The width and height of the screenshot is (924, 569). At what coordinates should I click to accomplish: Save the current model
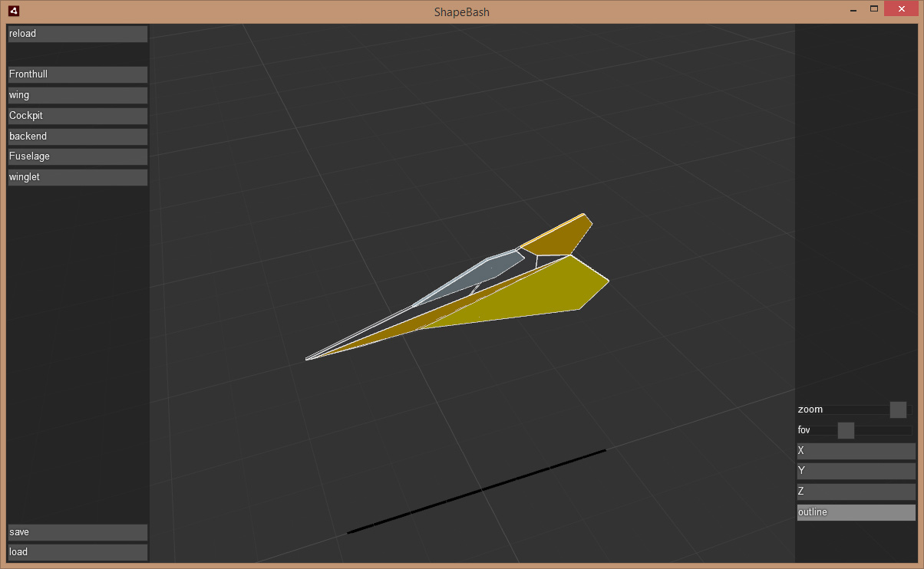(77, 532)
